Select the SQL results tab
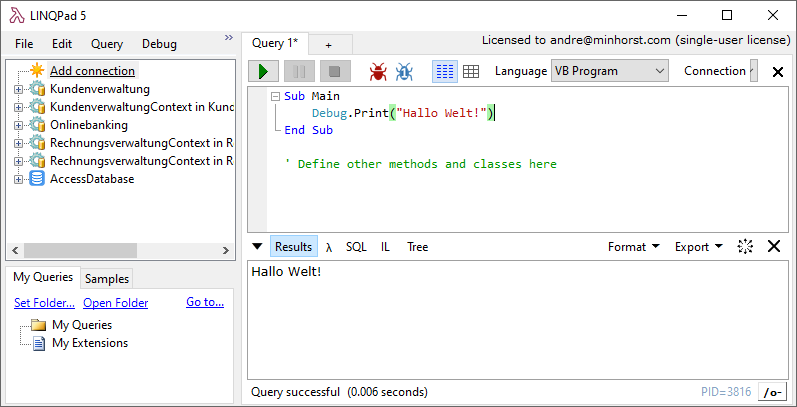The width and height of the screenshot is (797, 407). click(x=356, y=247)
